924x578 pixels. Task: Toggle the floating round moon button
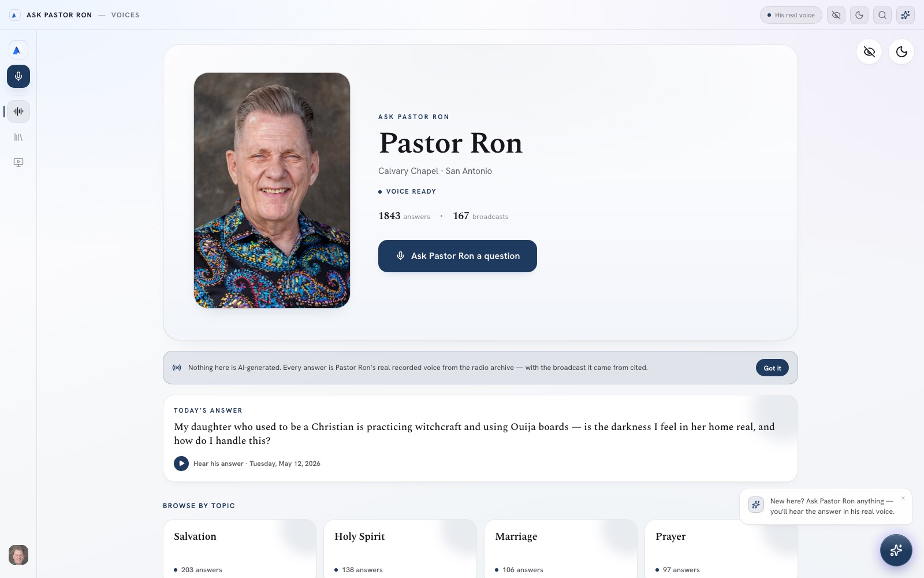click(901, 52)
